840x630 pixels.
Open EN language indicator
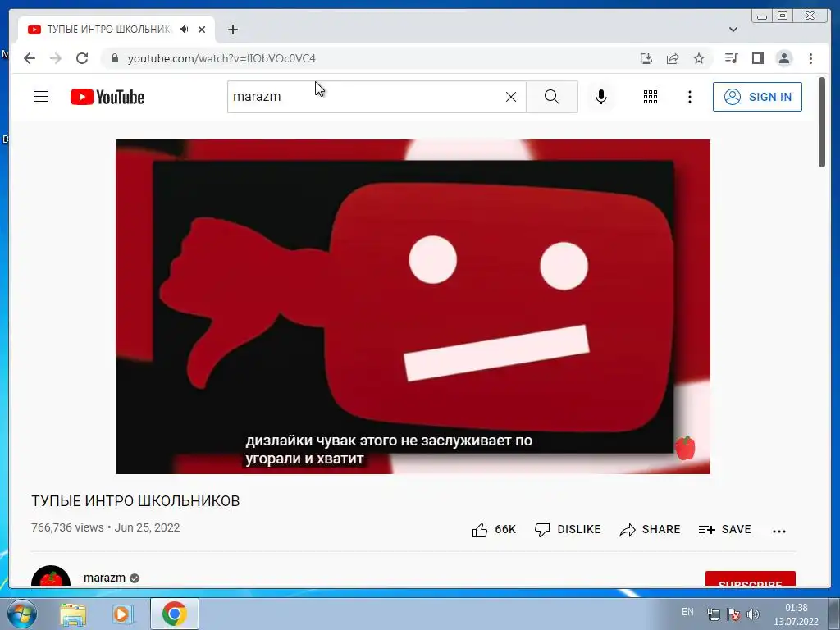(x=687, y=612)
